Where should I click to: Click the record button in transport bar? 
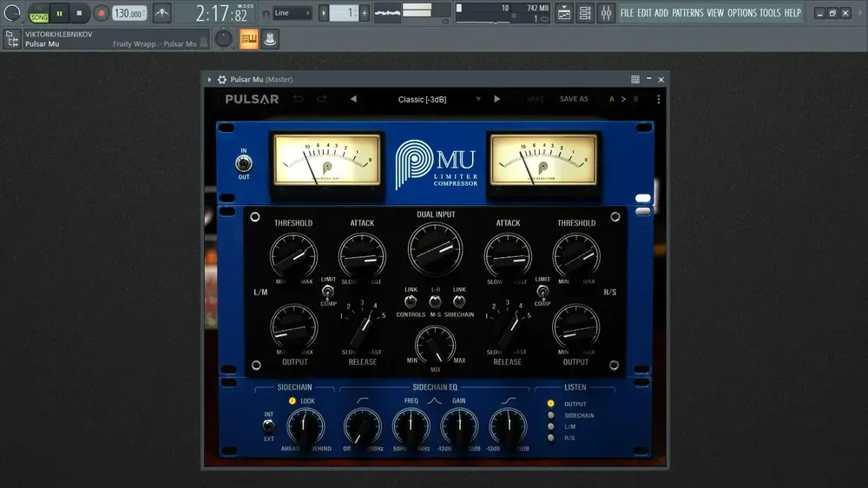(x=101, y=13)
